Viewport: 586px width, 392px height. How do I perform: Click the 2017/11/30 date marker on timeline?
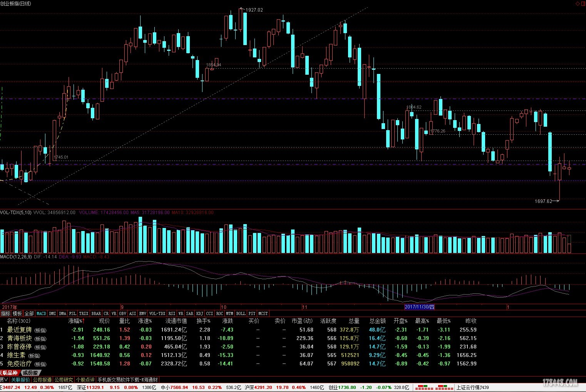[419, 307]
